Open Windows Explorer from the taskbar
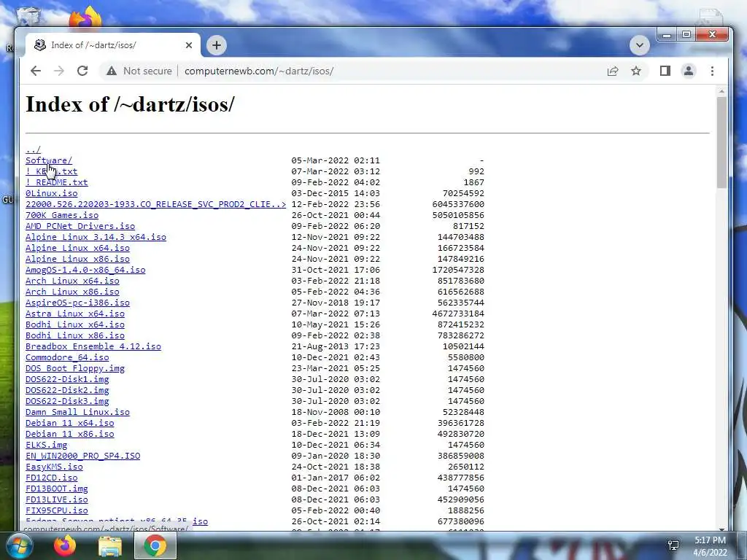 (109, 545)
